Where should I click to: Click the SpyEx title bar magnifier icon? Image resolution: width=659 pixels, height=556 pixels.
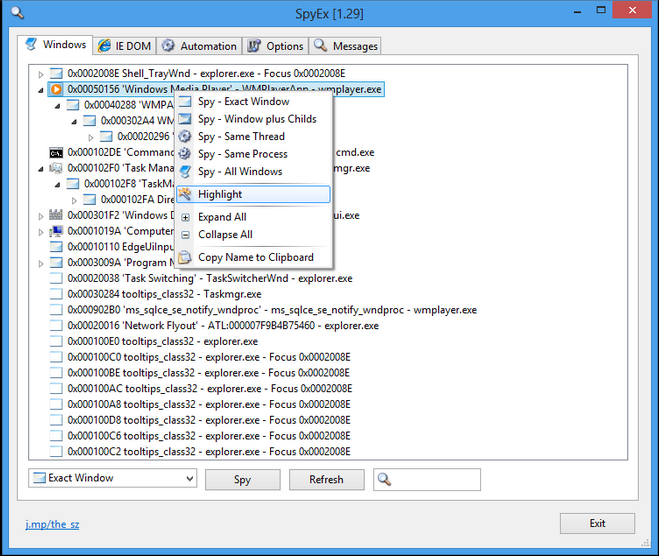[17, 13]
